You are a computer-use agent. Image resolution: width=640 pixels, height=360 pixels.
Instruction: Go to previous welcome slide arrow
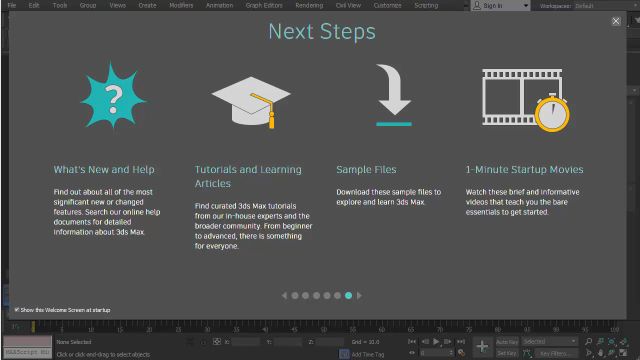tap(284, 295)
